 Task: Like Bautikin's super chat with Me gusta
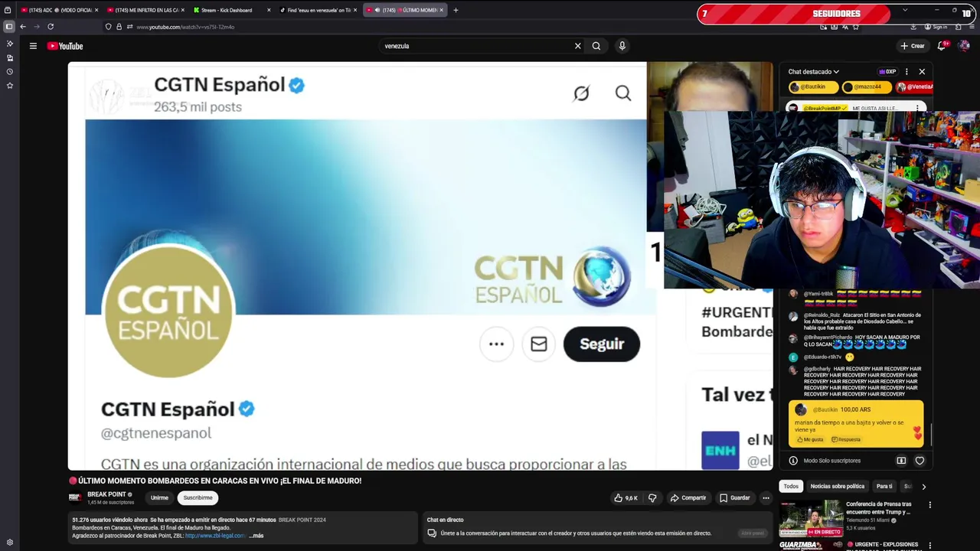[809, 439]
